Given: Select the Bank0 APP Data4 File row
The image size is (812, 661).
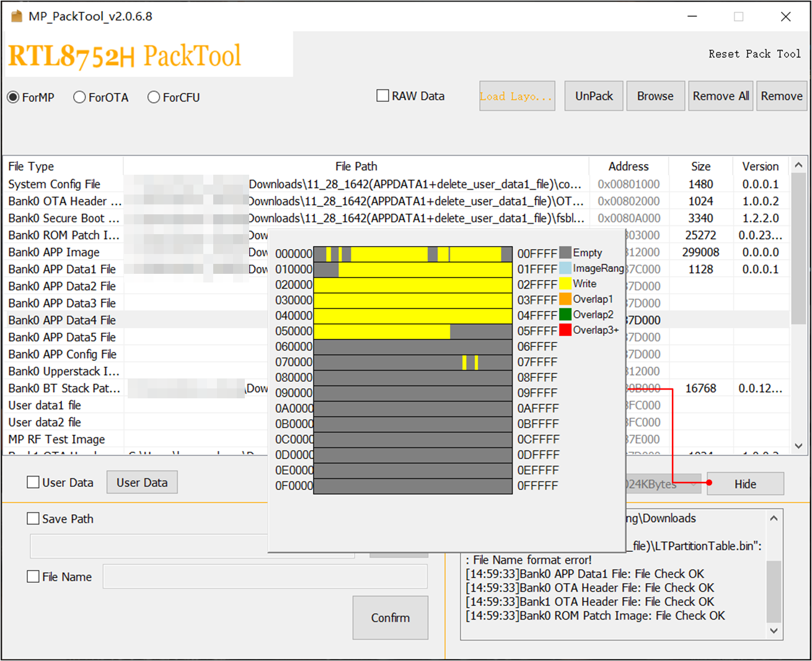Looking at the screenshot, I should (x=62, y=320).
